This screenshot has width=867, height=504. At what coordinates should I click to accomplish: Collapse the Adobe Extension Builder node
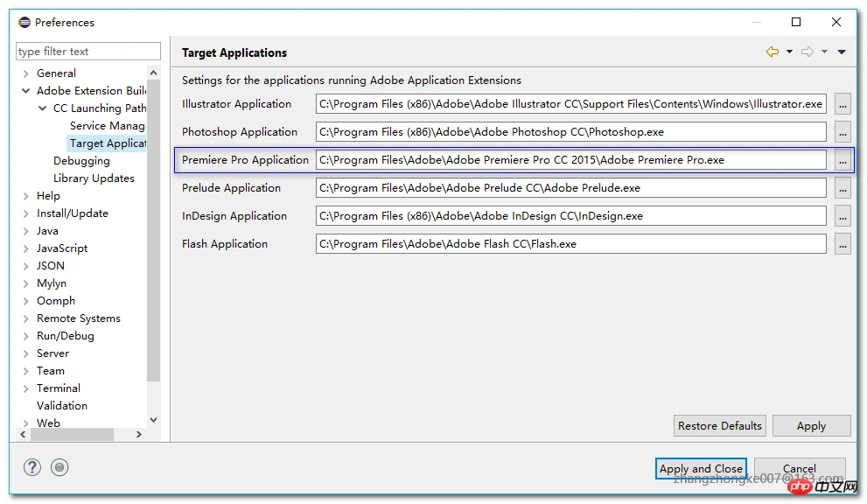25,91
